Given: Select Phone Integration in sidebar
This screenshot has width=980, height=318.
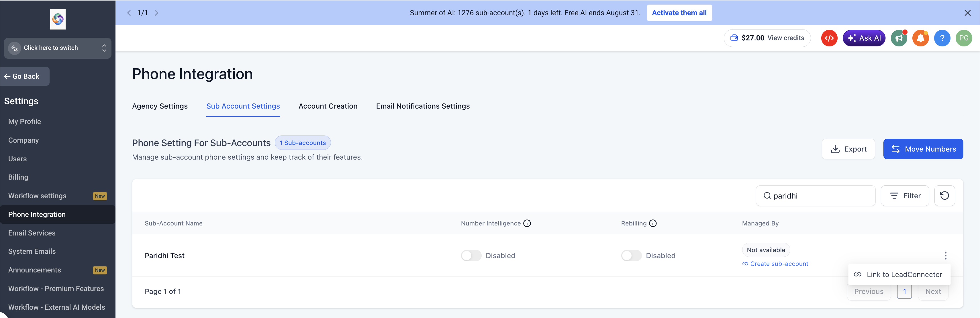Looking at the screenshot, I should click(x=58, y=215).
